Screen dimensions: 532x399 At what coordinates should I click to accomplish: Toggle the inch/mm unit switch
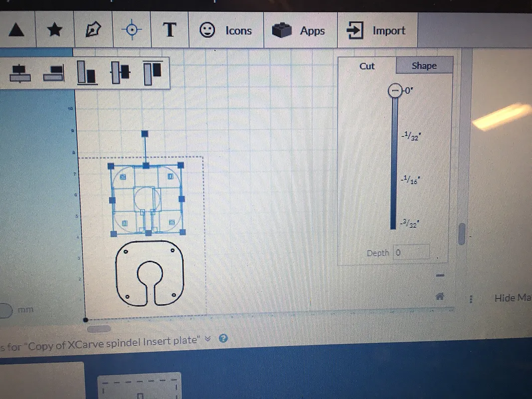pos(5,310)
